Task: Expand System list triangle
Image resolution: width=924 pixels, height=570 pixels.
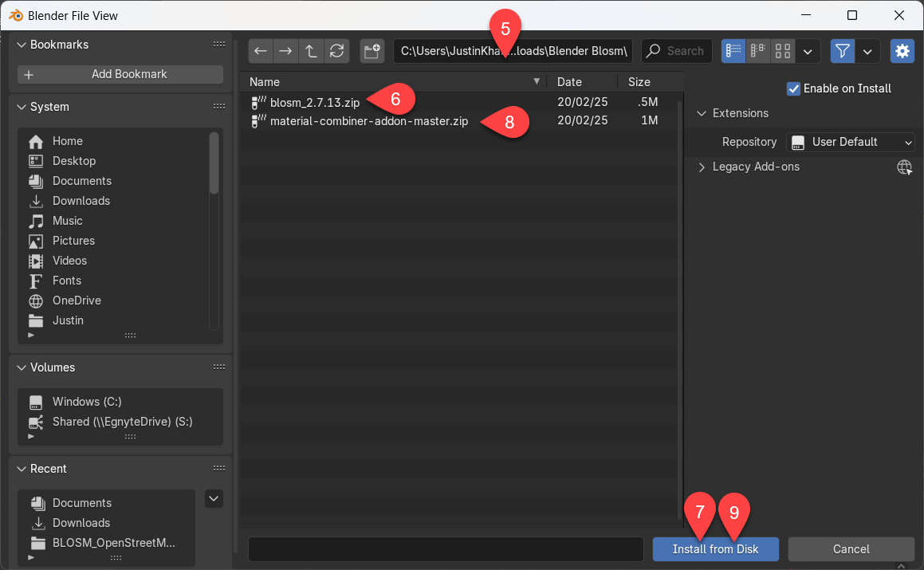Action: coord(31,336)
